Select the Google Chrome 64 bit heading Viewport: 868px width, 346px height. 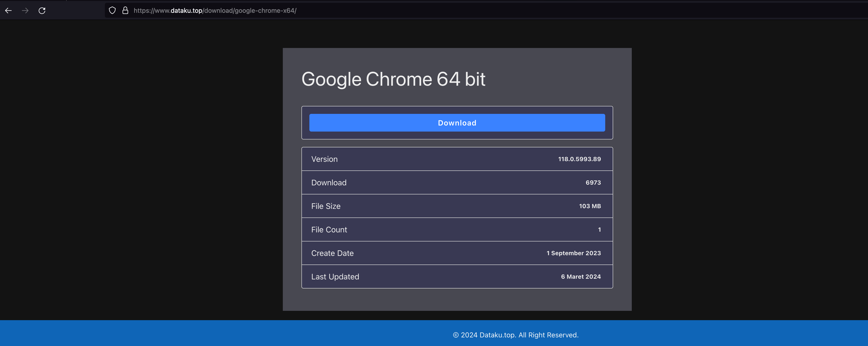click(393, 79)
